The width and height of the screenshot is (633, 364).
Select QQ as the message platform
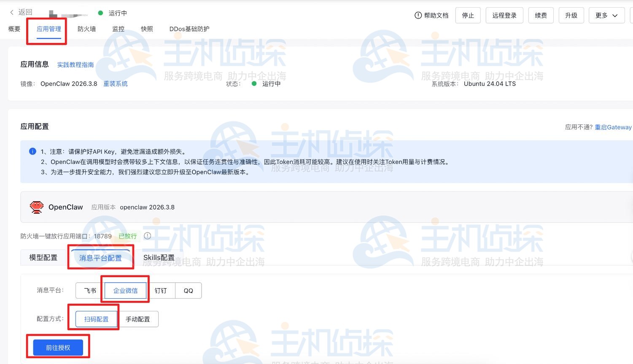click(188, 290)
